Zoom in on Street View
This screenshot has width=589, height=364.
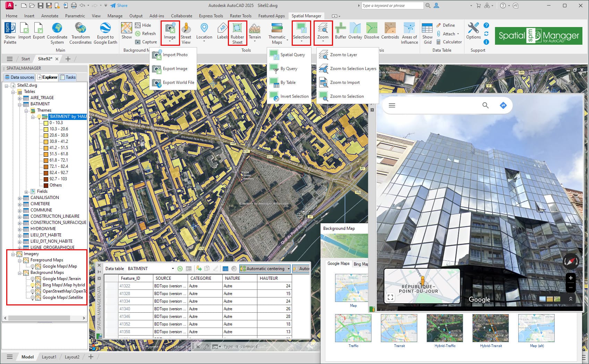pos(571,278)
